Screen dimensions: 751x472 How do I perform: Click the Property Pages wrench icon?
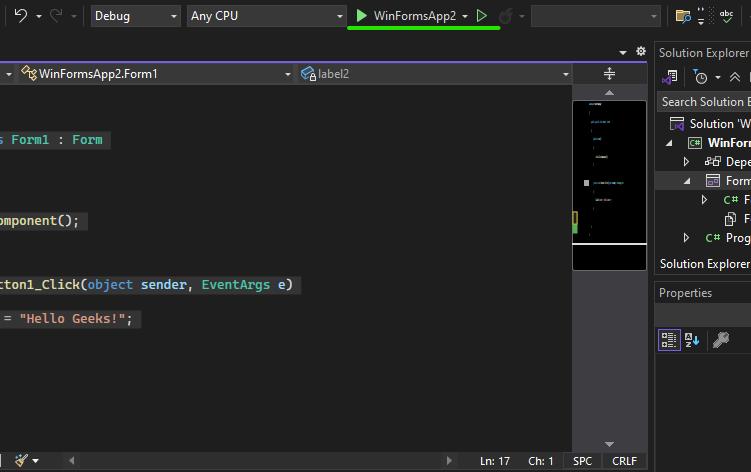721,340
